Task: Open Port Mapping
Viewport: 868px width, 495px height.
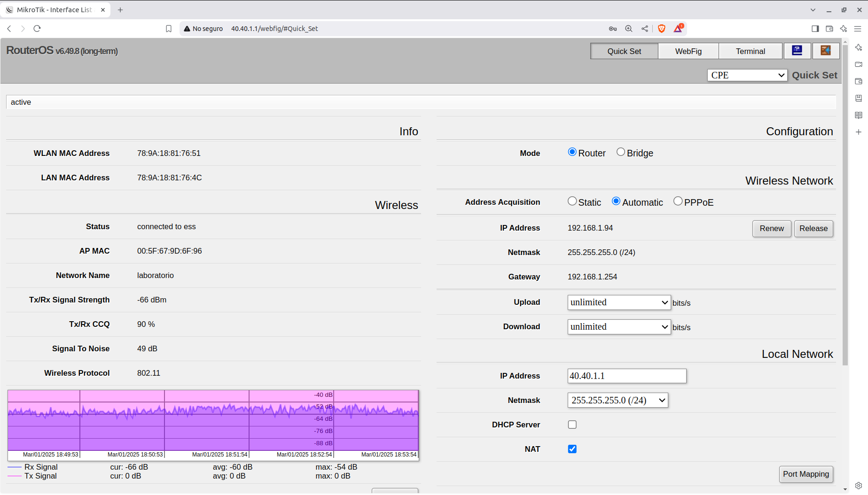Action: pyautogui.click(x=806, y=474)
